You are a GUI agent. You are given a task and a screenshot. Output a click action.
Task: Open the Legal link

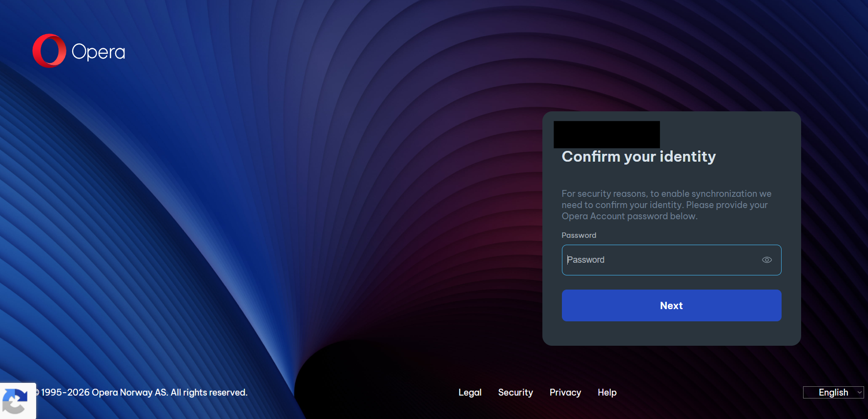coord(470,392)
